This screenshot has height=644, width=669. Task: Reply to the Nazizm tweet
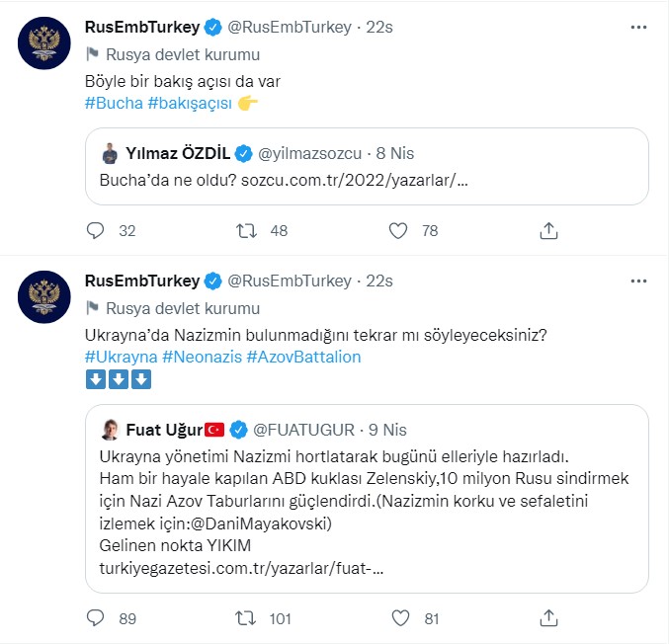coord(96,617)
